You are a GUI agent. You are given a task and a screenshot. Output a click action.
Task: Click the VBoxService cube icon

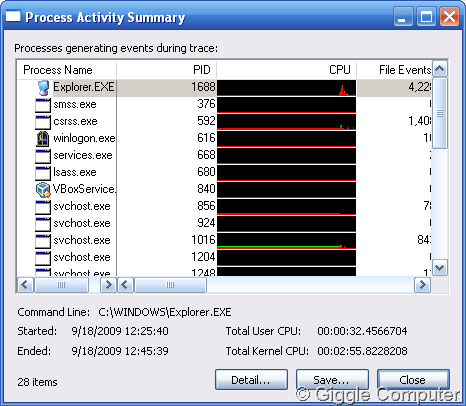click(43, 190)
